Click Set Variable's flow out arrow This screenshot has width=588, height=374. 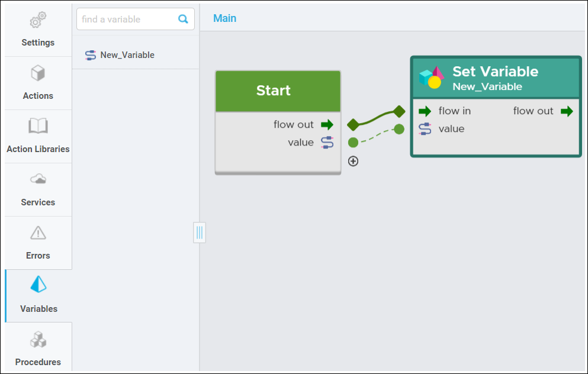click(567, 111)
